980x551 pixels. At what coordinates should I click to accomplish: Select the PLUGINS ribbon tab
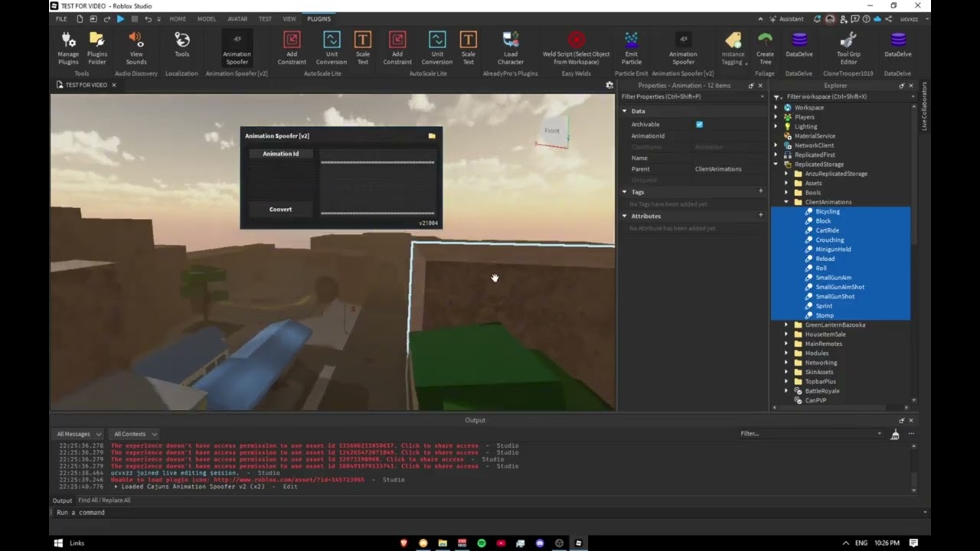318,18
